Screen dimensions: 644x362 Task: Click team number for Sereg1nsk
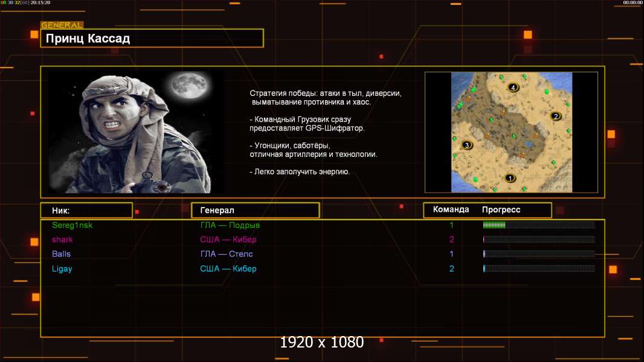coord(451,225)
